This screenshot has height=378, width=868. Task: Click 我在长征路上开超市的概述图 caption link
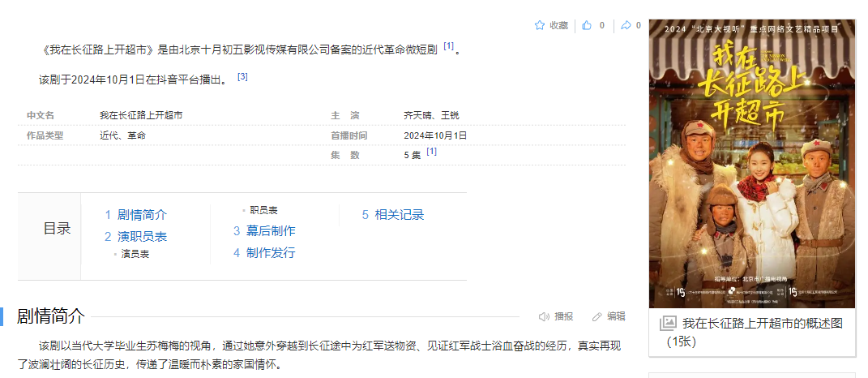pos(762,323)
